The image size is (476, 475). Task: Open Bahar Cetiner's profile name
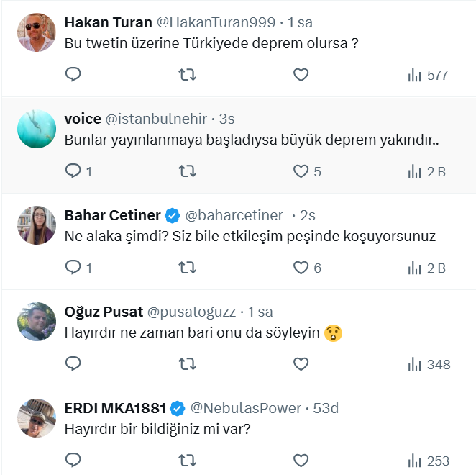point(113,215)
